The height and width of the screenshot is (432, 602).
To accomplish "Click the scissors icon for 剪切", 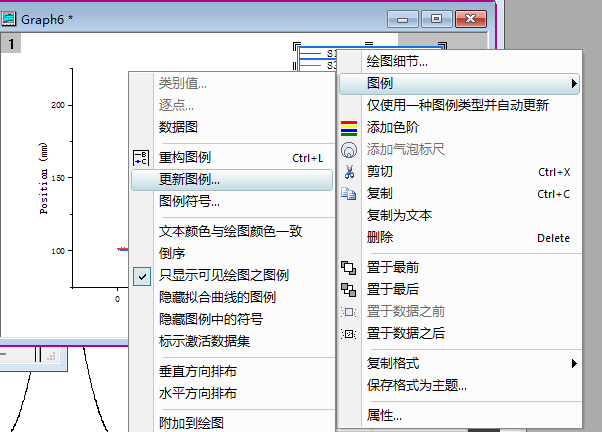I will click(349, 171).
